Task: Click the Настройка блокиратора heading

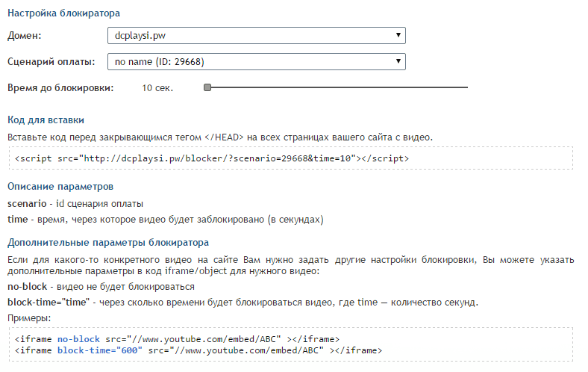Action: pos(63,13)
